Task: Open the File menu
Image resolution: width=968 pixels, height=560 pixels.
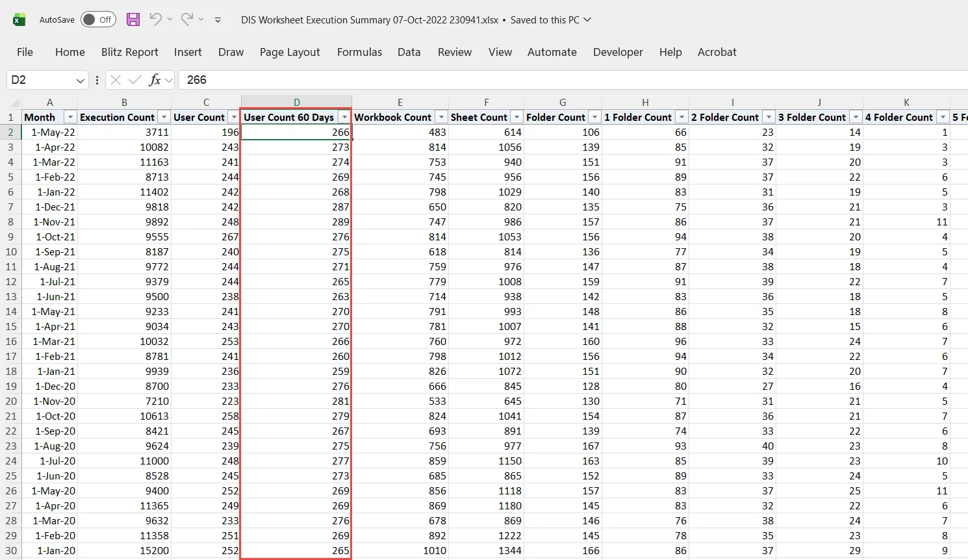Action: pos(25,52)
